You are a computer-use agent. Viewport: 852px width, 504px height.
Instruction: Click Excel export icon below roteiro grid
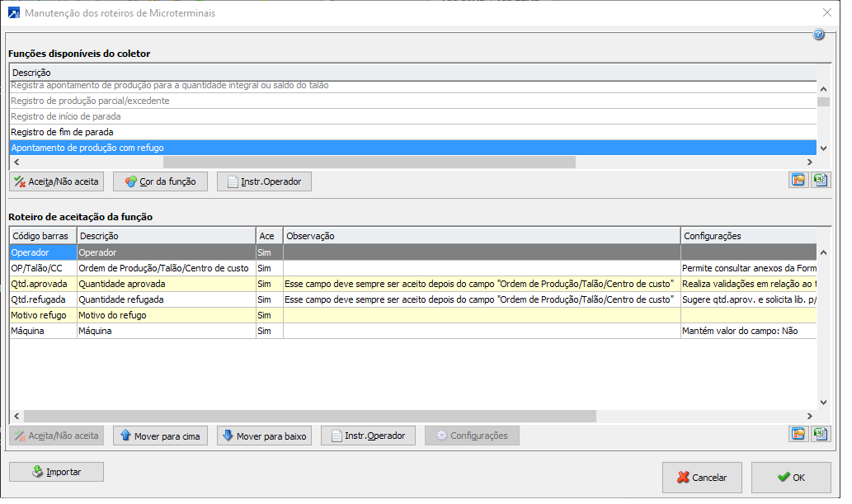[820, 435]
